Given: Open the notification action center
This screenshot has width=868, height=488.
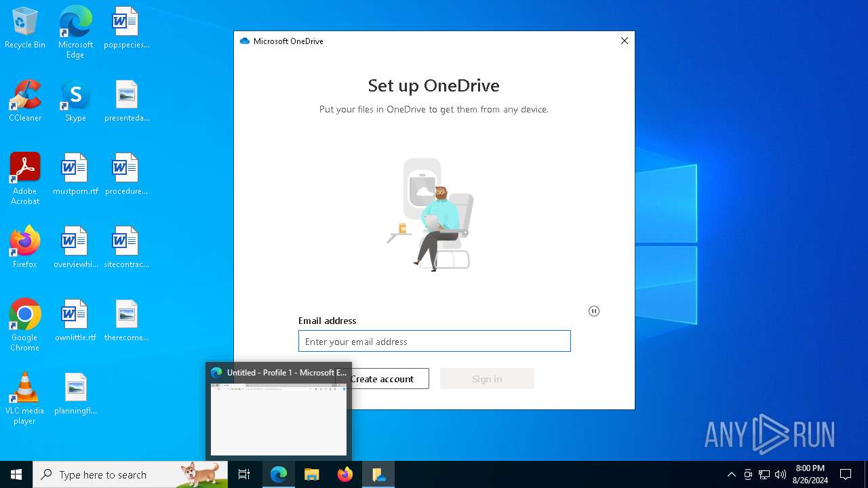Looking at the screenshot, I should (x=846, y=474).
